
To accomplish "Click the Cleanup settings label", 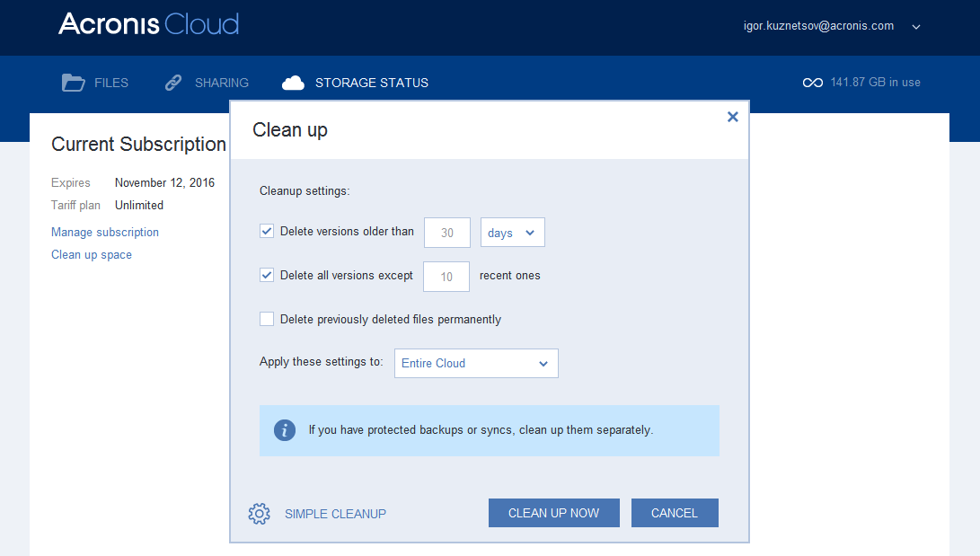I will pyautogui.click(x=305, y=190).
